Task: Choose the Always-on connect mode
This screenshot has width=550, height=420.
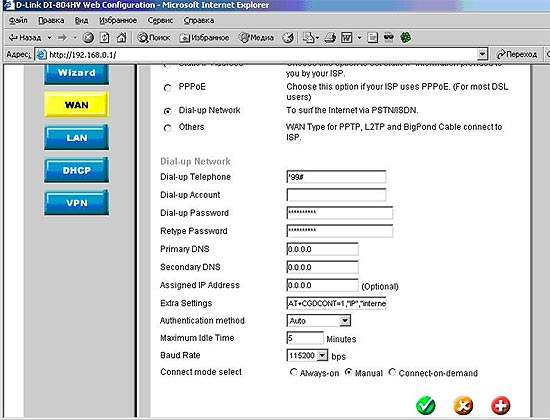Action: [x=294, y=372]
